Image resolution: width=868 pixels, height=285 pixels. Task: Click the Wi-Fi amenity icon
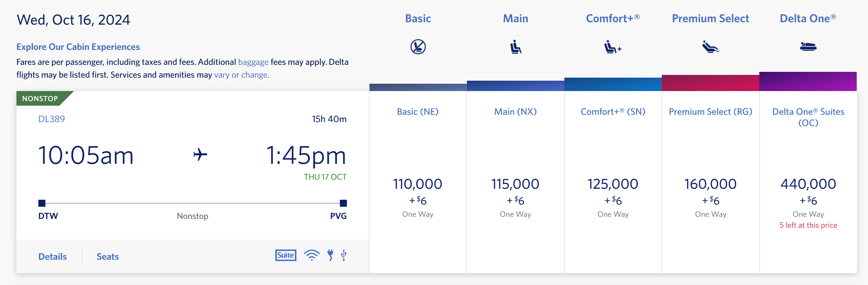coord(312,255)
